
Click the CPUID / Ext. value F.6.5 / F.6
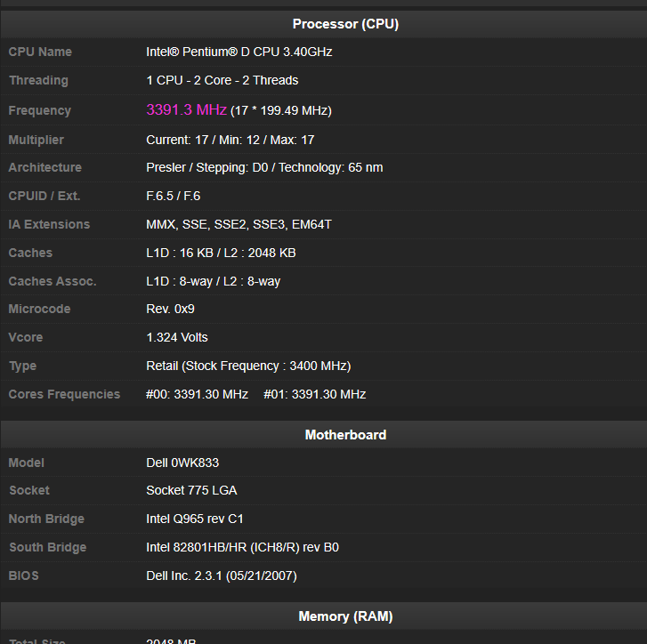click(x=174, y=196)
